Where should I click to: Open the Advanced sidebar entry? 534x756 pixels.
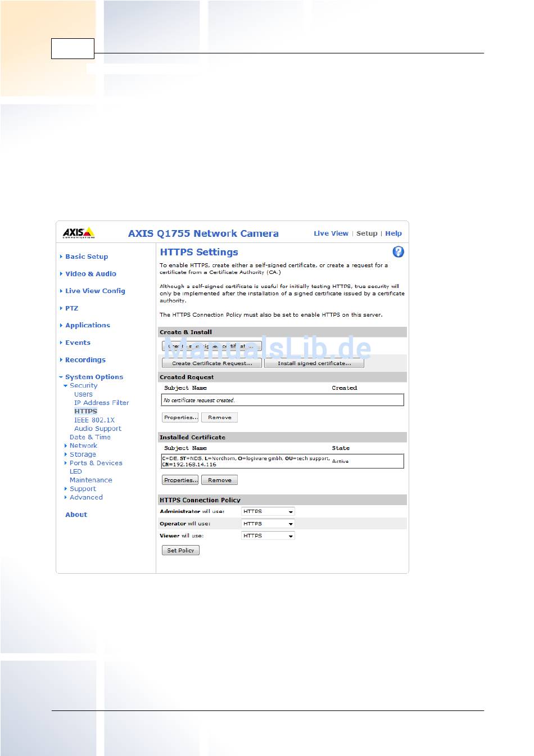(x=86, y=497)
